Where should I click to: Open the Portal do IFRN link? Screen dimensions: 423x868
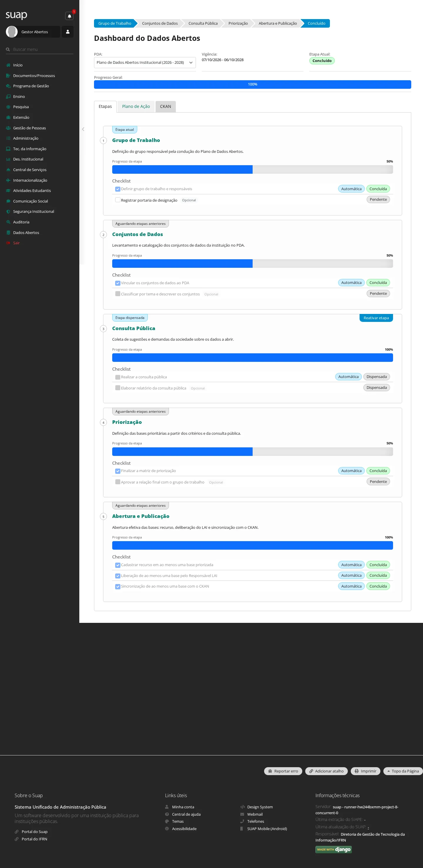pos(34,839)
